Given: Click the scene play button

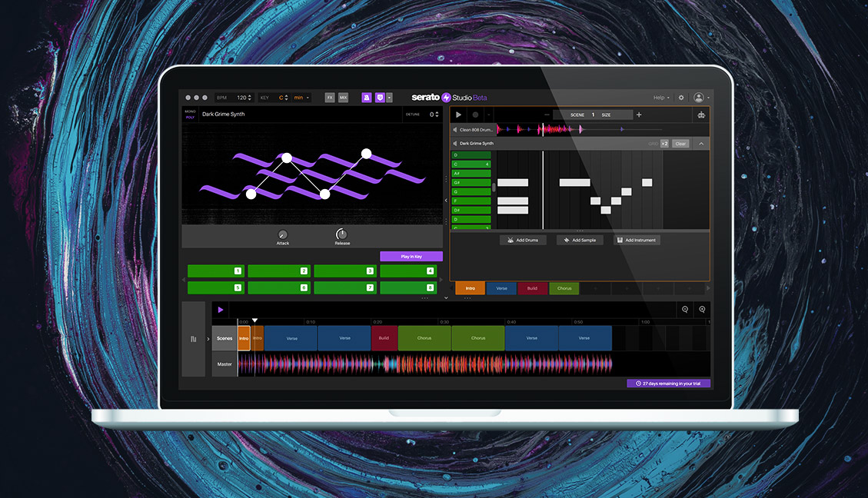Looking at the screenshot, I should click(459, 115).
